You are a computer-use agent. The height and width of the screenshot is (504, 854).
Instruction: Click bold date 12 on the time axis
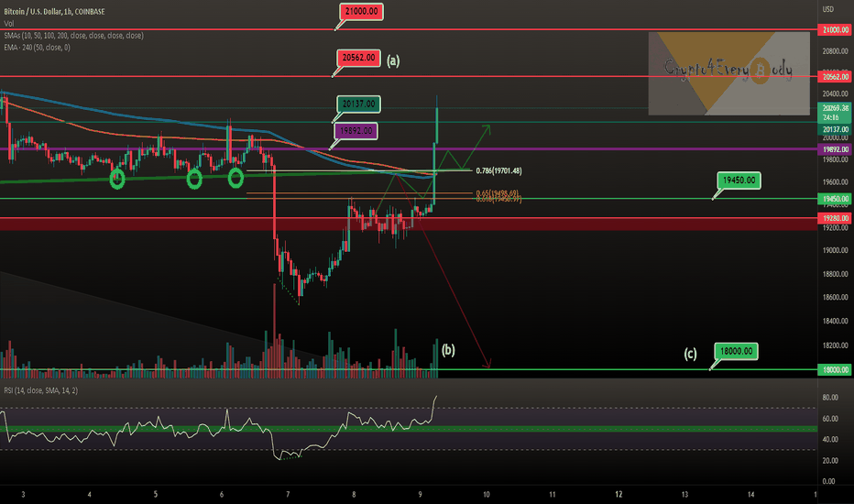[x=619, y=495]
